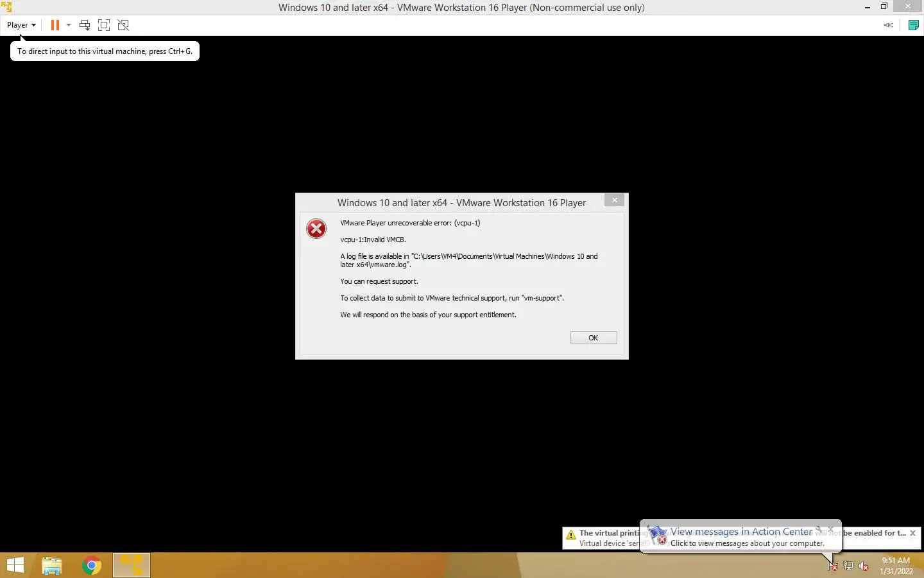Screen dimensions: 924x578
Task: Click the red error icon in the dialog
Action: [x=316, y=229]
